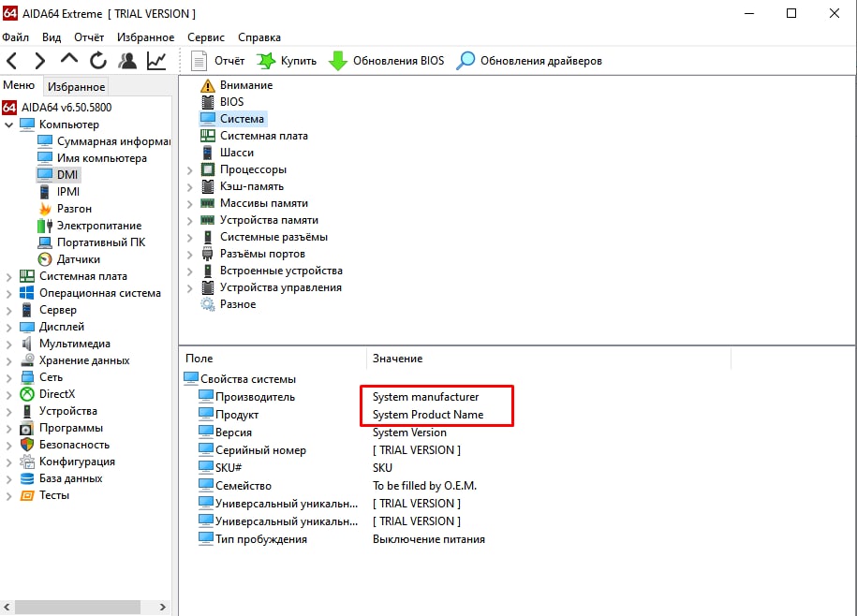Click the Программы icon in tree
The height and width of the screenshot is (616, 857).
point(27,428)
